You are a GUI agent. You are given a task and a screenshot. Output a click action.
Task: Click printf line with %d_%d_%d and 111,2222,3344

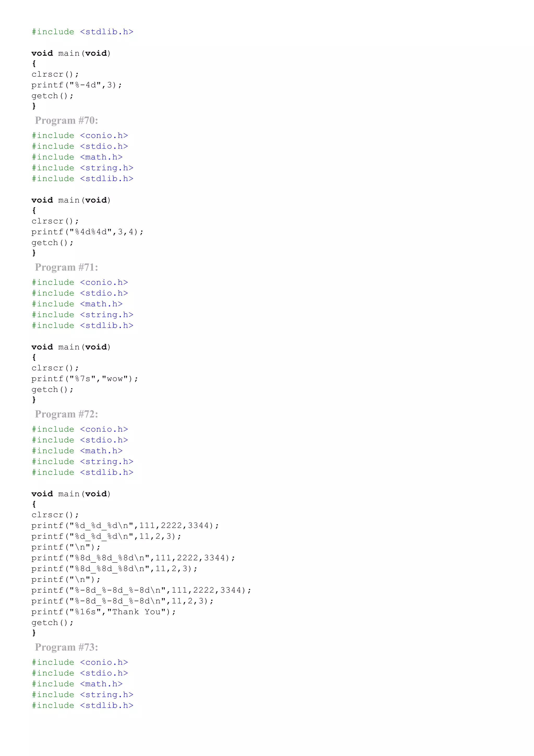tap(125, 526)
